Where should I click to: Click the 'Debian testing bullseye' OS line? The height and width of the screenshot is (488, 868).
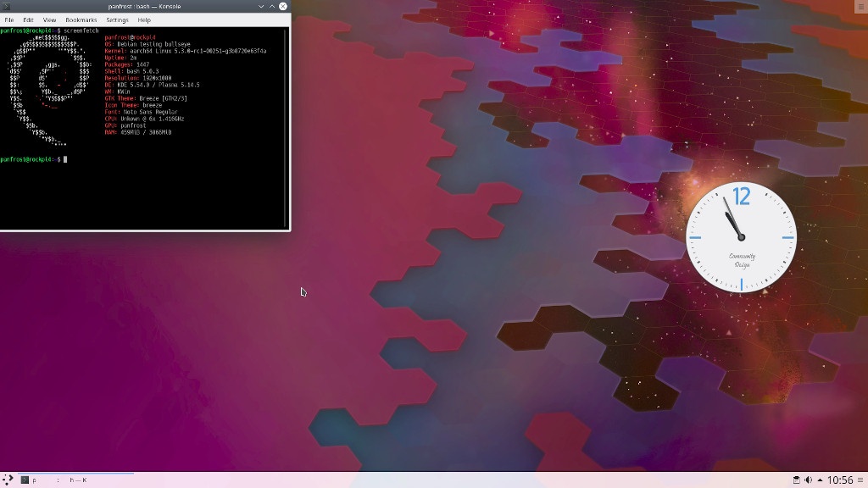pos(147,44)
